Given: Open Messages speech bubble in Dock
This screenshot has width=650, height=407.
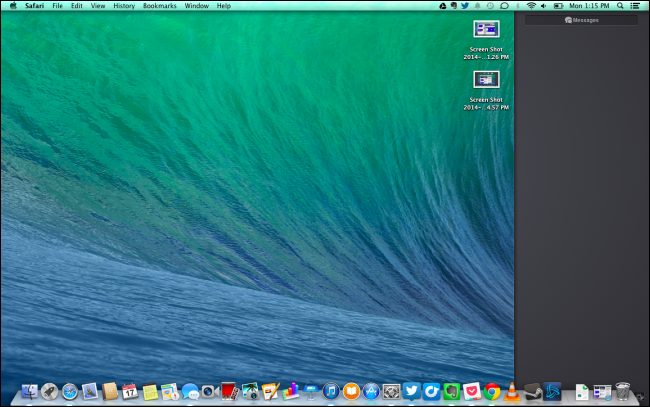Looking at the screenshot, I should tap(190, 391).
